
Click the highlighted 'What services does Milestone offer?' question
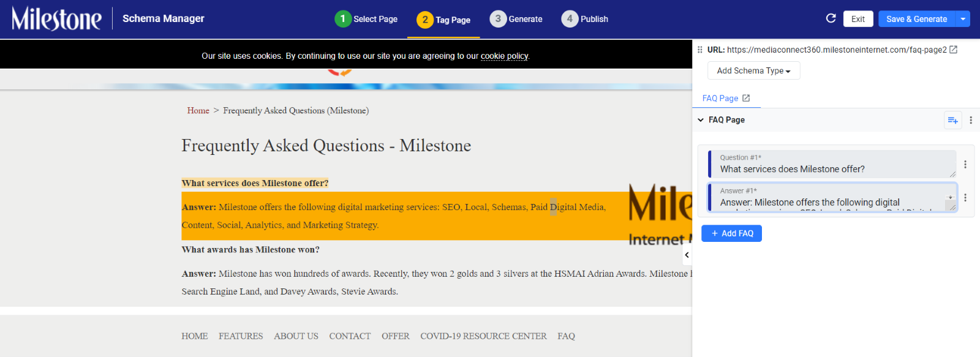point(255,183)
